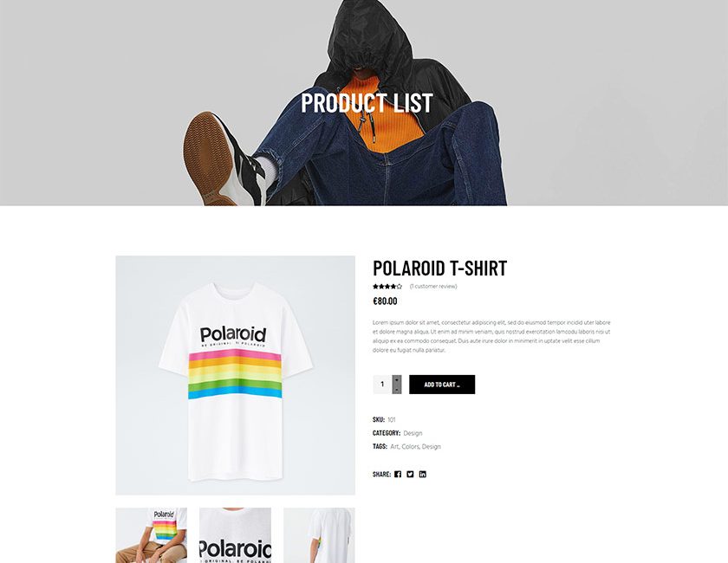Share product on Facebook icon

click(x=398, y=474)
